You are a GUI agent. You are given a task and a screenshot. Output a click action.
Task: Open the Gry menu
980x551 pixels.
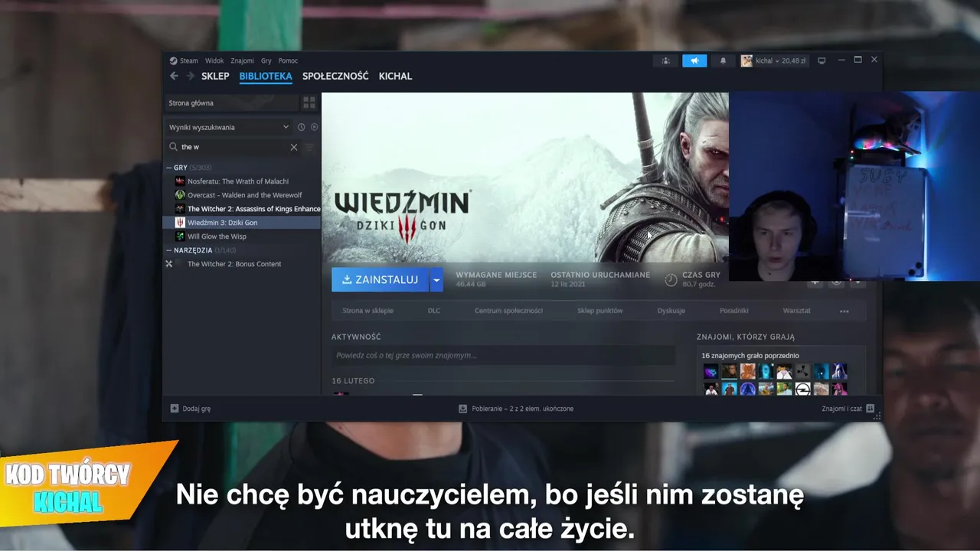[x=266, y=60]
